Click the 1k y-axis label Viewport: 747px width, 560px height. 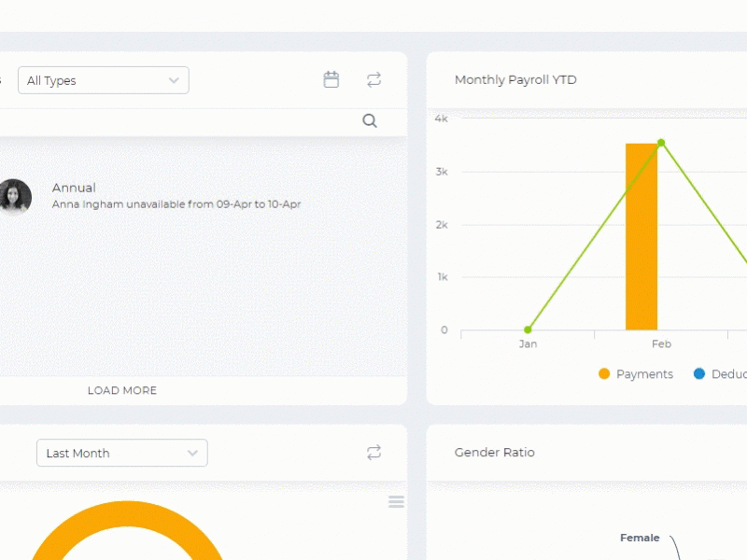pos(443,277)
